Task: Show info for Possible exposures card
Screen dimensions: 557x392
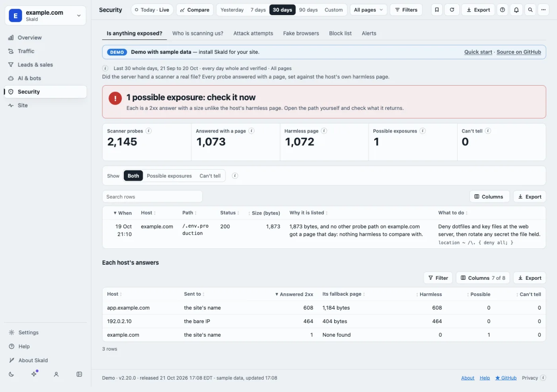Action: [x=423, y=131]
